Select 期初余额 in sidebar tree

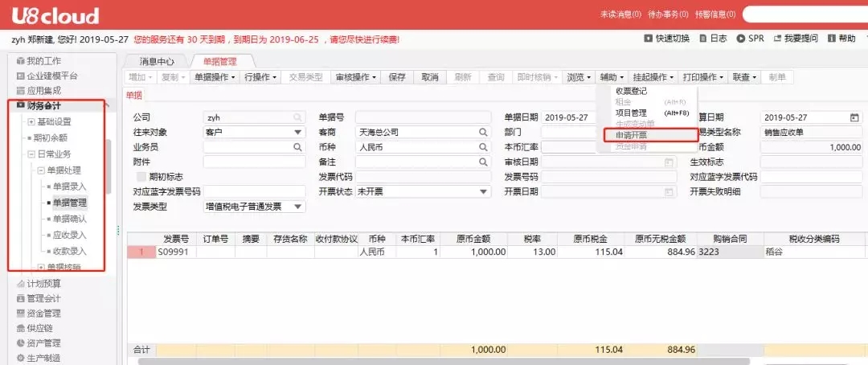[x=51, y=138]
